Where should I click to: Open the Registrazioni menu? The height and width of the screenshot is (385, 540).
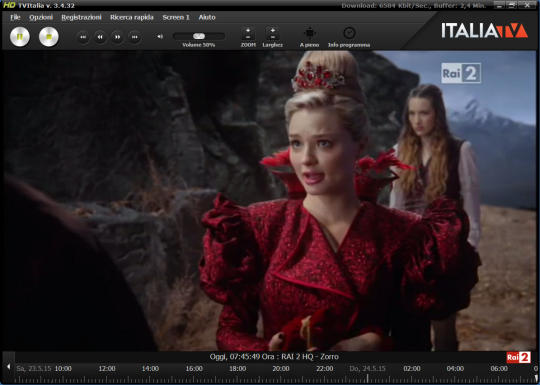pos(81,17)
